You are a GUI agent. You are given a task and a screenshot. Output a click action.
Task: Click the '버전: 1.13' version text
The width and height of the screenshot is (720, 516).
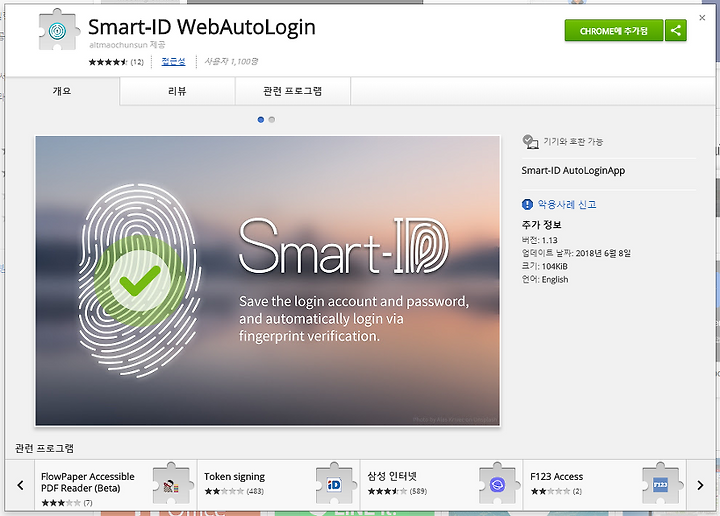click(540, 240)
